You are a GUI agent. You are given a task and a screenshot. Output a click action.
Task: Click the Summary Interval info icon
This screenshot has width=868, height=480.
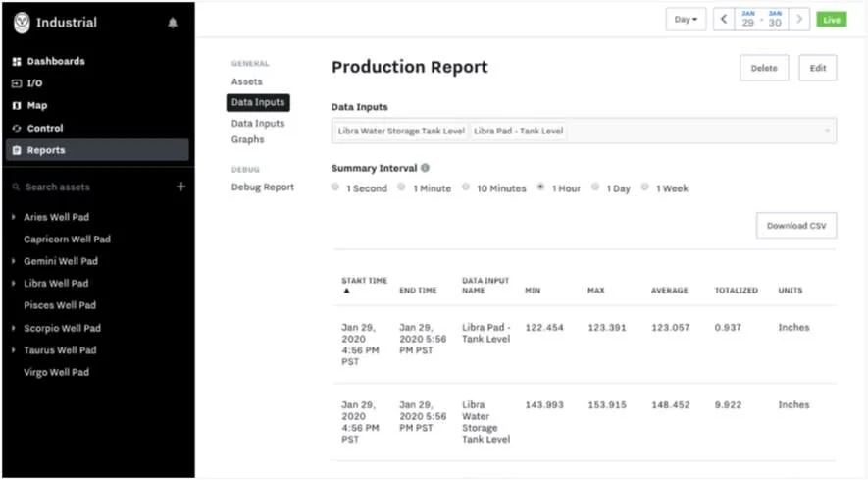tap(425, 168)
